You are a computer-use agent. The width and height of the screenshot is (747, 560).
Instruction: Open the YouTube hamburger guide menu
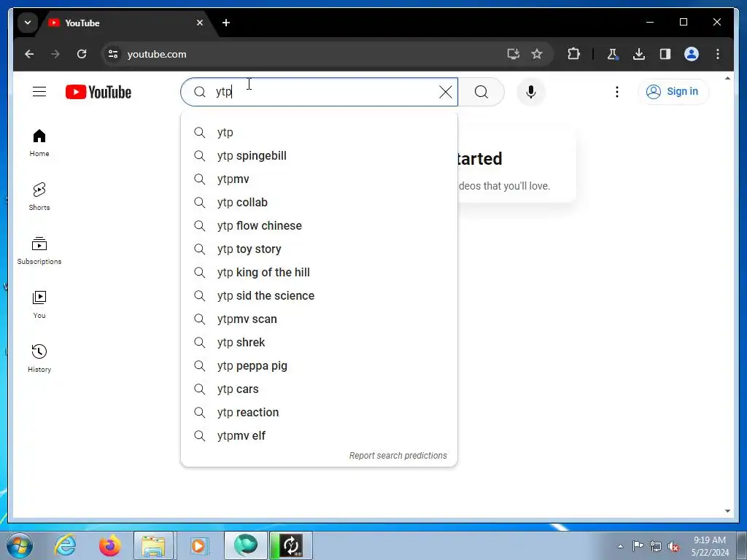coord(39,91)
